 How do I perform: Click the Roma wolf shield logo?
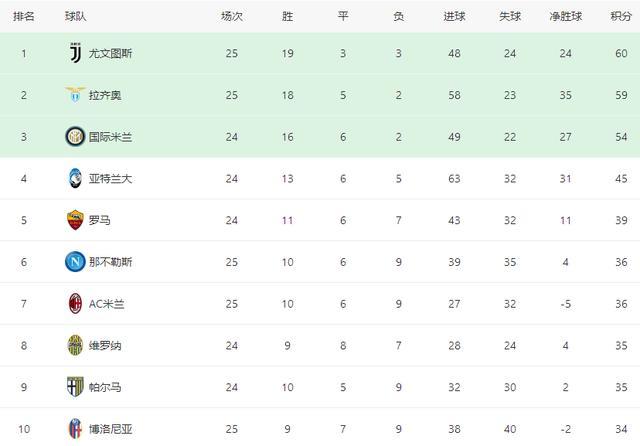[75, 220]
